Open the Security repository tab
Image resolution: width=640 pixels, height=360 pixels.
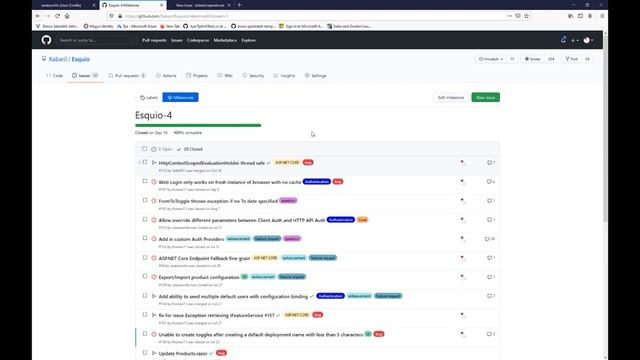pyautogui.click(x=253, y=76)
